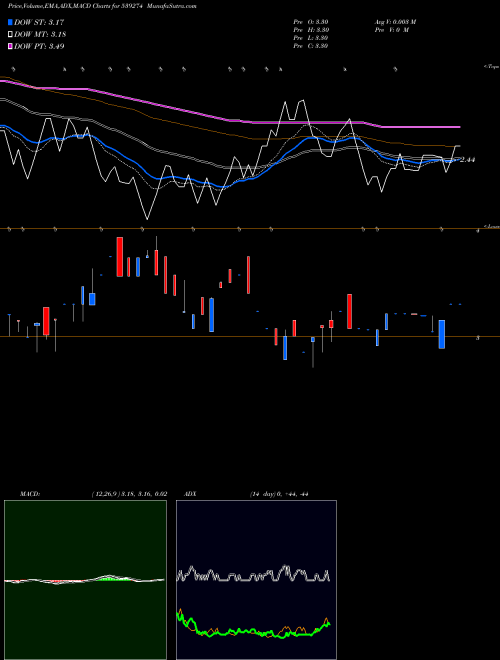The image size is (500, 660).
Task: Click the 2.44 price label beside EMA lines
Action: click(468, 160)
